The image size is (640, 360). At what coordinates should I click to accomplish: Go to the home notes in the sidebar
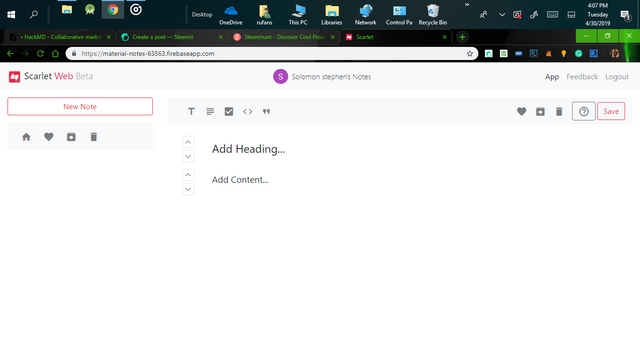26,137
